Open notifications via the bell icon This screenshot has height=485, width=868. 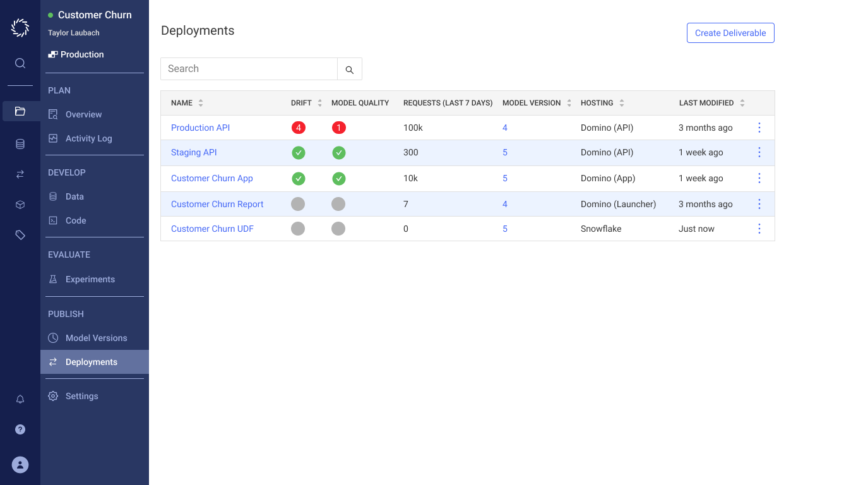pos(20,399)
